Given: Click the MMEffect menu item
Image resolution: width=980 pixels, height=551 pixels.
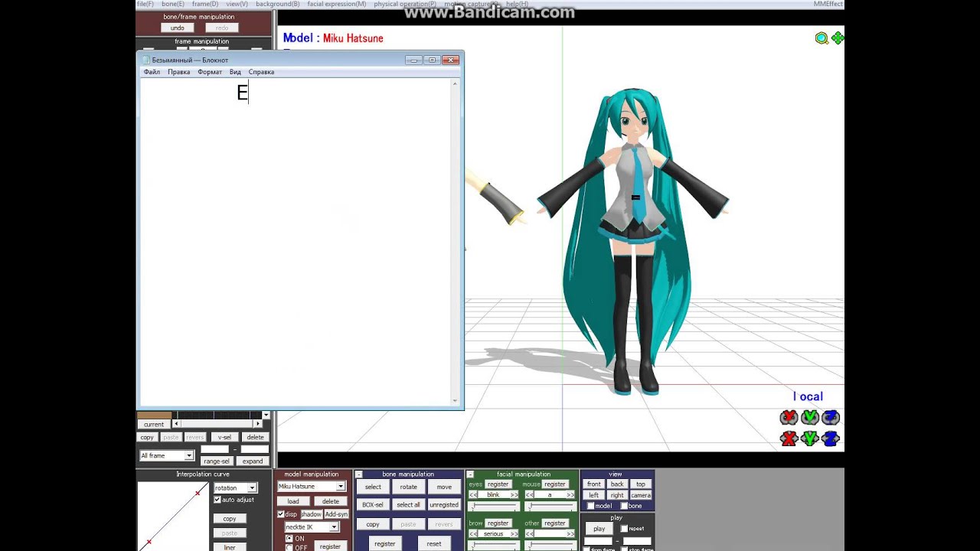Looking at the screenshot, I should coord(828,4).
